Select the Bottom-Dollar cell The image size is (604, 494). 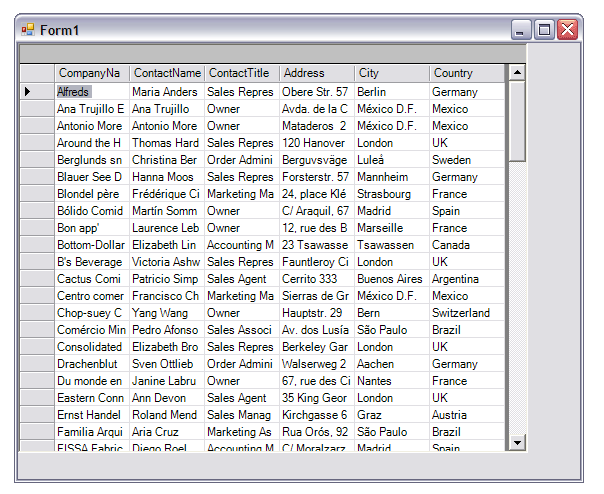92,245
